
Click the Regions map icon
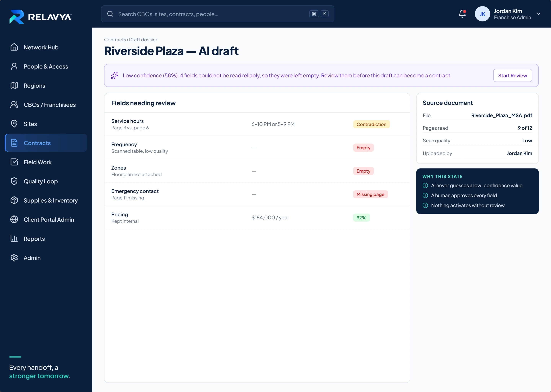pos(14,85)
